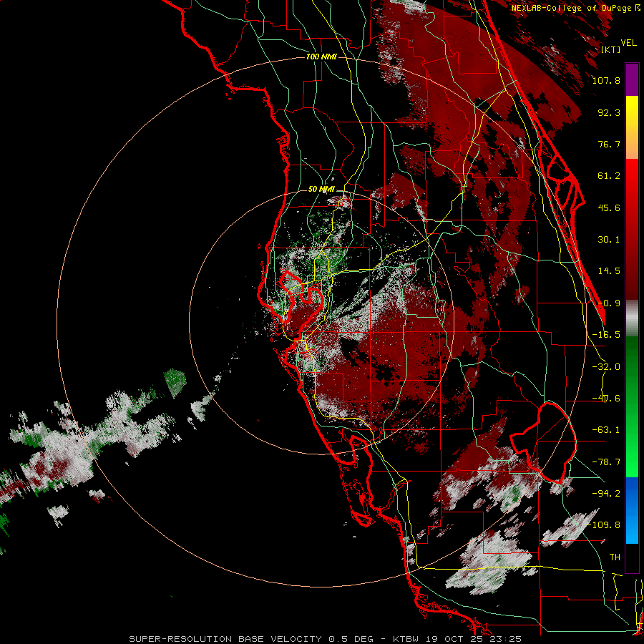This screenshot has width=644, height=644.
Task: Click the -0.9 velocity legend value
Action: pyautogui.click(x=609, y=303)
